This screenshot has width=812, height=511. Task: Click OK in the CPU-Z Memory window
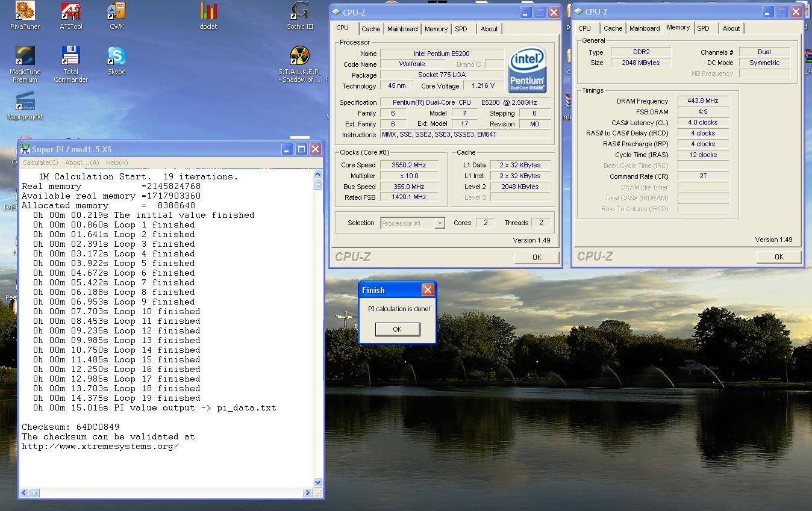click(778, 257)
